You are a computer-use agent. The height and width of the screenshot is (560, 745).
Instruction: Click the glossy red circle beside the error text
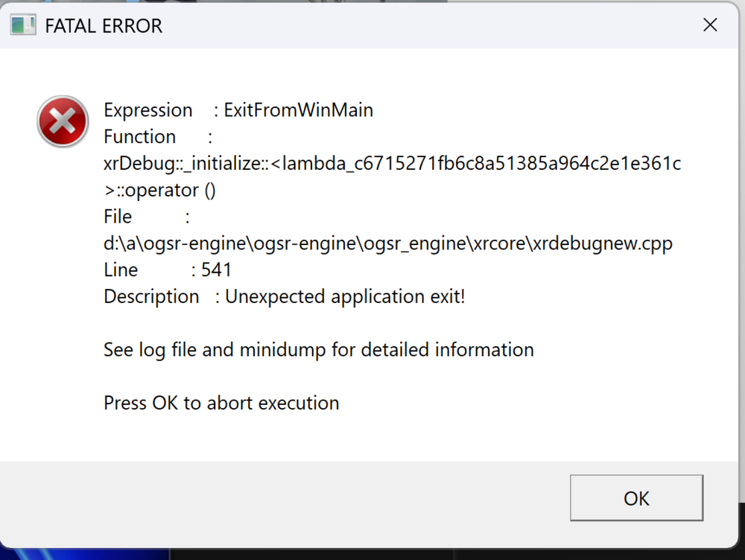pyautogui.click(x=63, y=121)
